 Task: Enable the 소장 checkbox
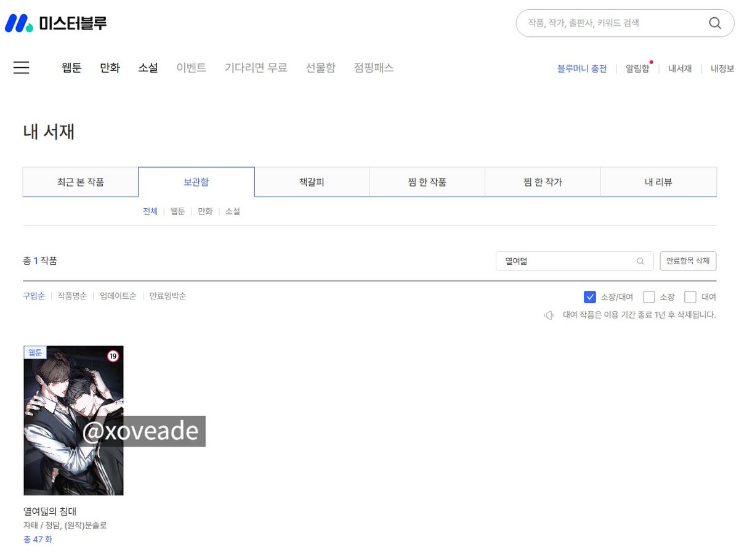click(x=648, y=297)
